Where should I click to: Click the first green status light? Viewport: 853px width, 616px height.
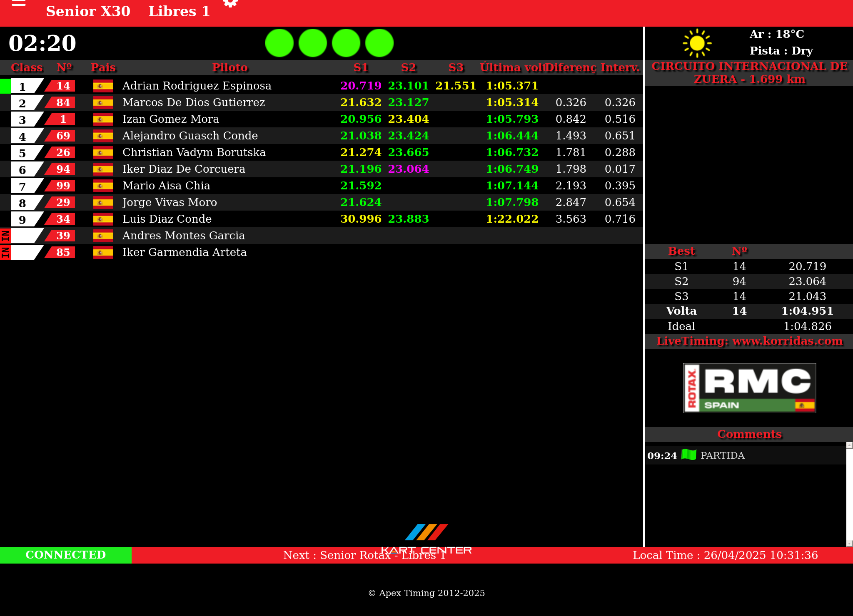(279, 43)
